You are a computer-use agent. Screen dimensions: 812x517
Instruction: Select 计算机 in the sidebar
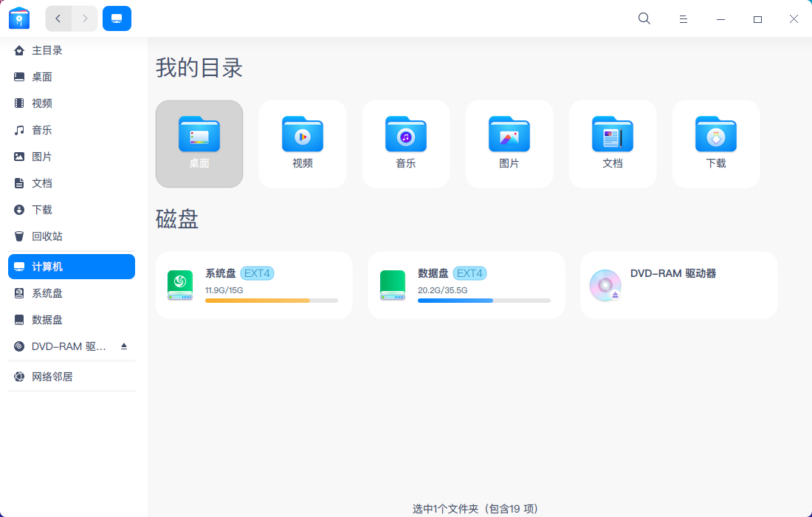tap(72, 267)
